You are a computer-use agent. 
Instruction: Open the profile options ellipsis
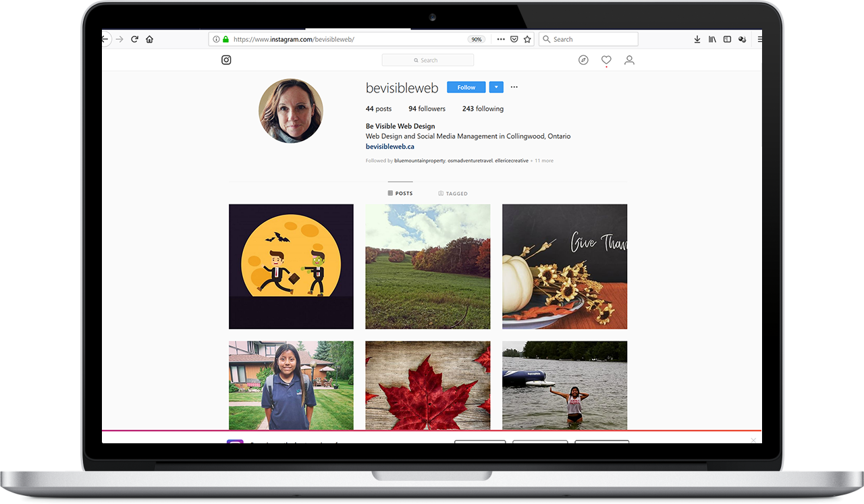click(x=514, y=87)
